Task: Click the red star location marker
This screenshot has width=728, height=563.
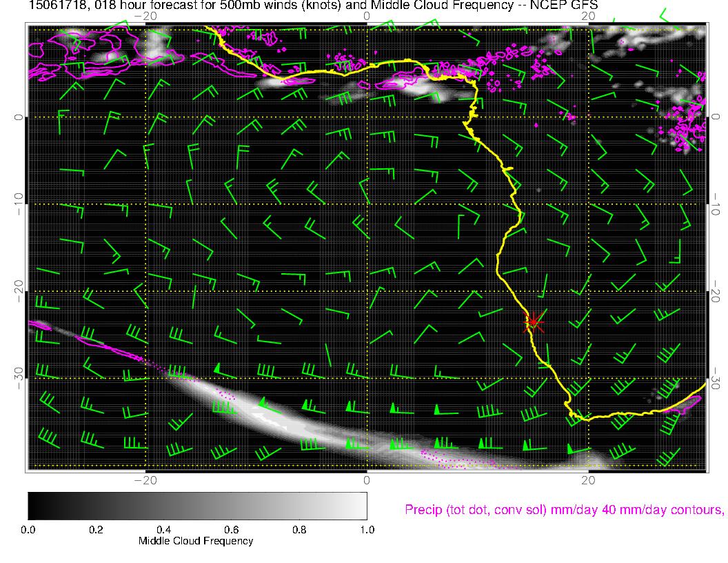Action: tap(534, 322)
